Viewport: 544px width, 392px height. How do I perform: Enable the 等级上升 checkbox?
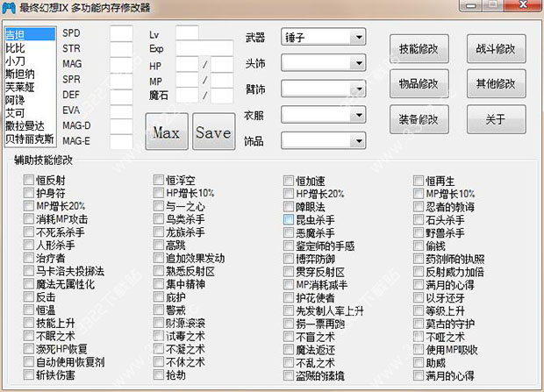419,310
